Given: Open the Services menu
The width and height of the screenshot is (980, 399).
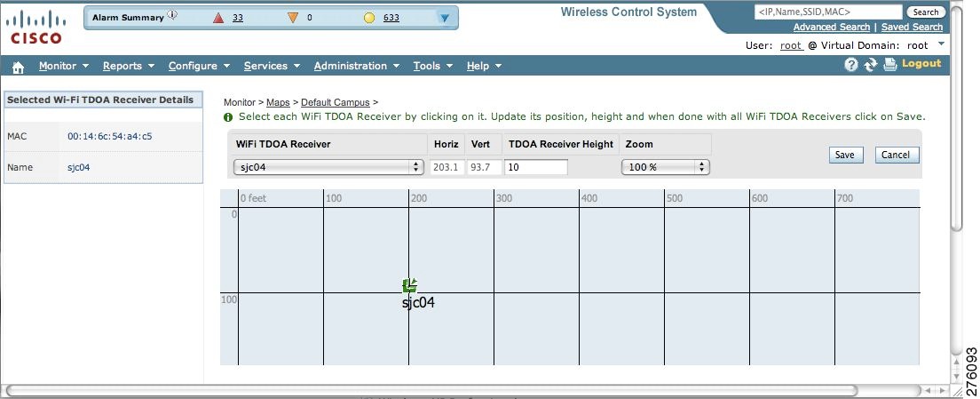Looking at the screenshot, I should coord(272,66).
